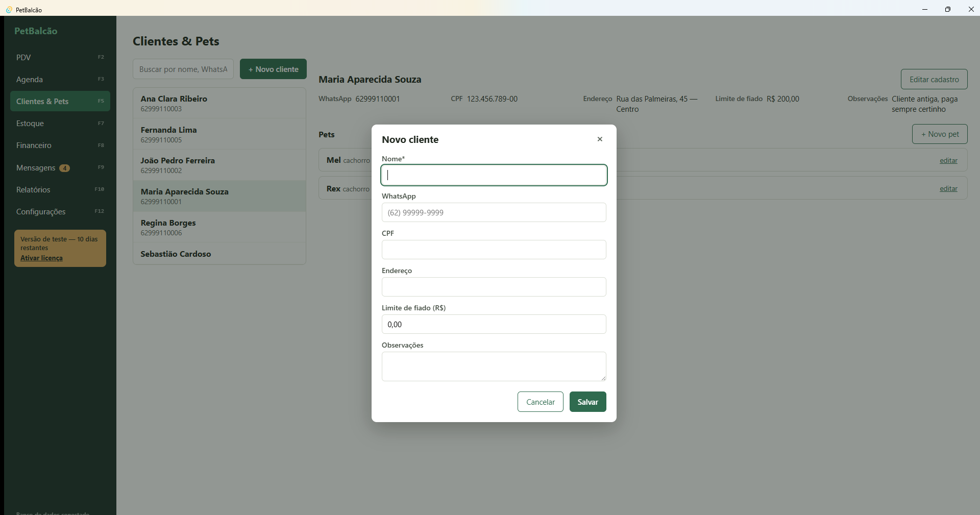Click the Ativar licença link
This screenshot has width=980, height=515.
coord(41,258)
